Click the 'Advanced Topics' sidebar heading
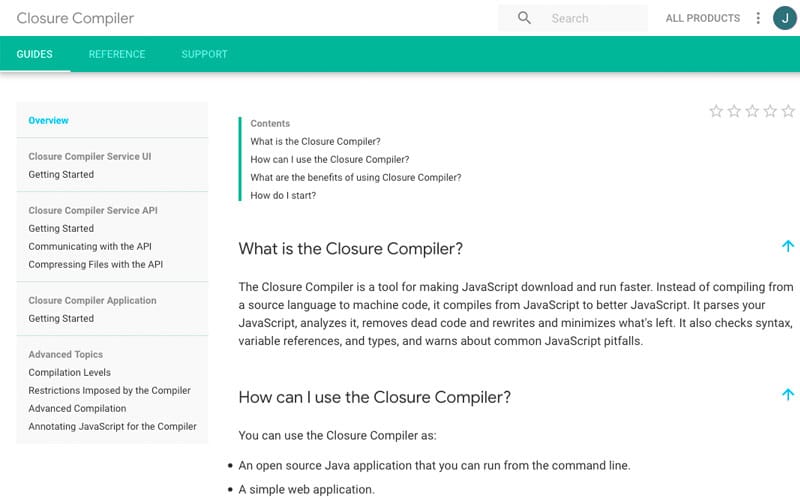This screenshot has width=800, height=500. pyautogui.click(x=66, y=355)
